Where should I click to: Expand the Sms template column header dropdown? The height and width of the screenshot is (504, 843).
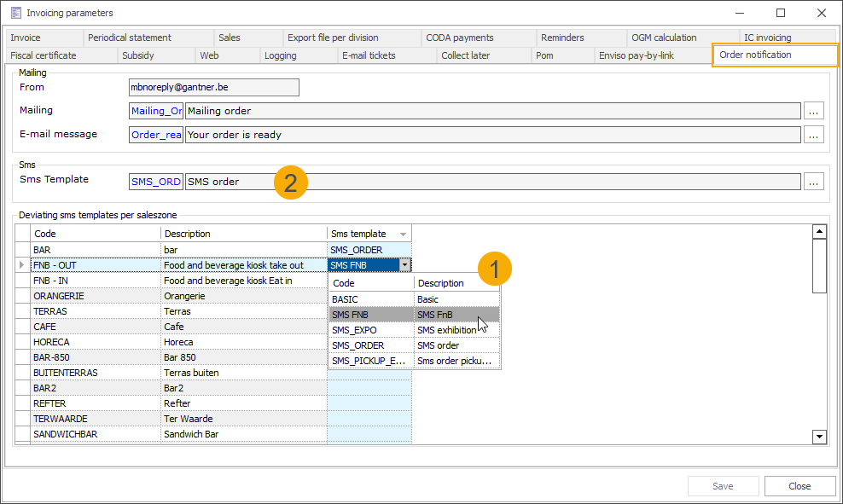click(x=404, y=234)
